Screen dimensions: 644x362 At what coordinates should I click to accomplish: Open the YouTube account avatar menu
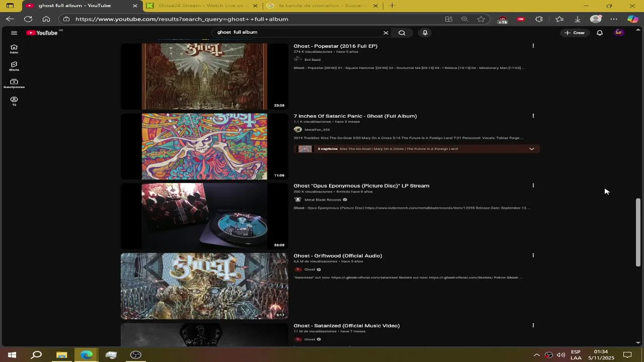[619, 33]
